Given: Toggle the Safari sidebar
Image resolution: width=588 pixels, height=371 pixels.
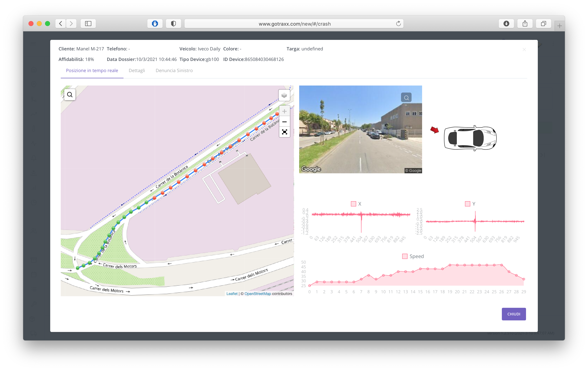Looking at the screenshot, I should (x=88, y=24).
